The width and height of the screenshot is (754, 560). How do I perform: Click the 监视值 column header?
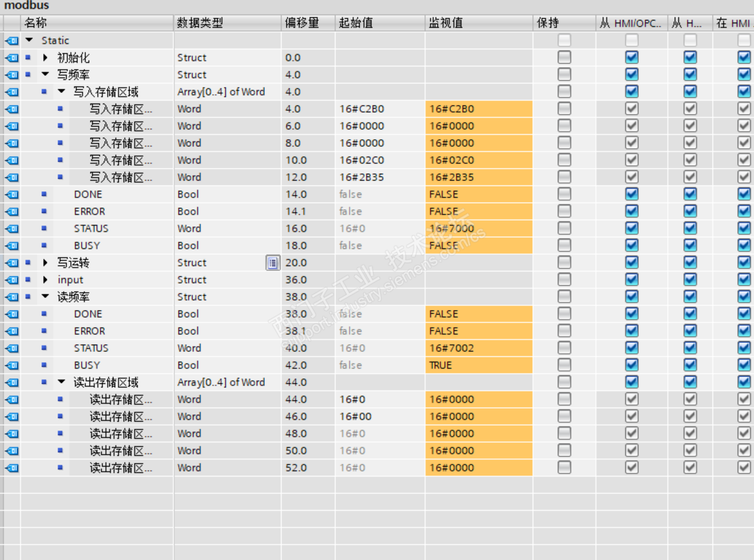479,23
